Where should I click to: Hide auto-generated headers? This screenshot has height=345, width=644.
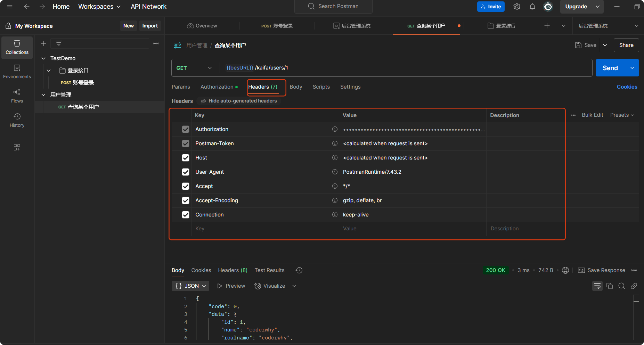(239, 101)
